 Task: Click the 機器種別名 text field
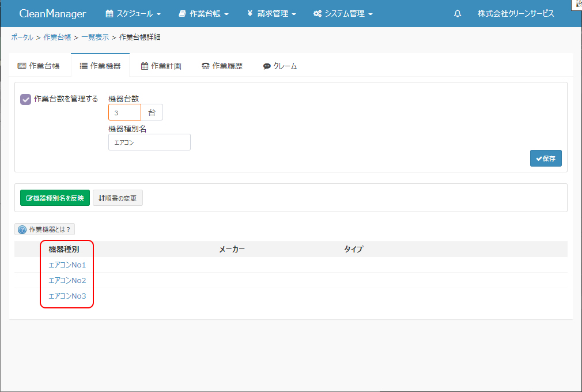[x=149, y=142]
